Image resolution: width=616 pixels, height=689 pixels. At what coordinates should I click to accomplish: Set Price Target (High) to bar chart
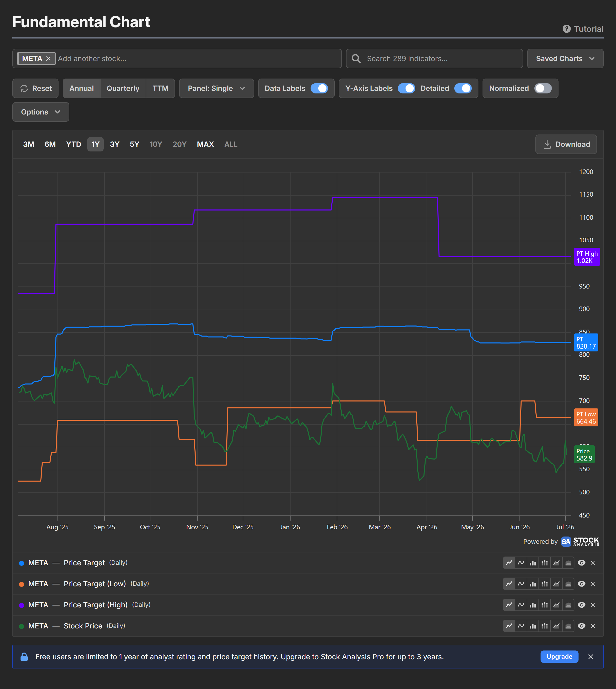tap(533, 605)
